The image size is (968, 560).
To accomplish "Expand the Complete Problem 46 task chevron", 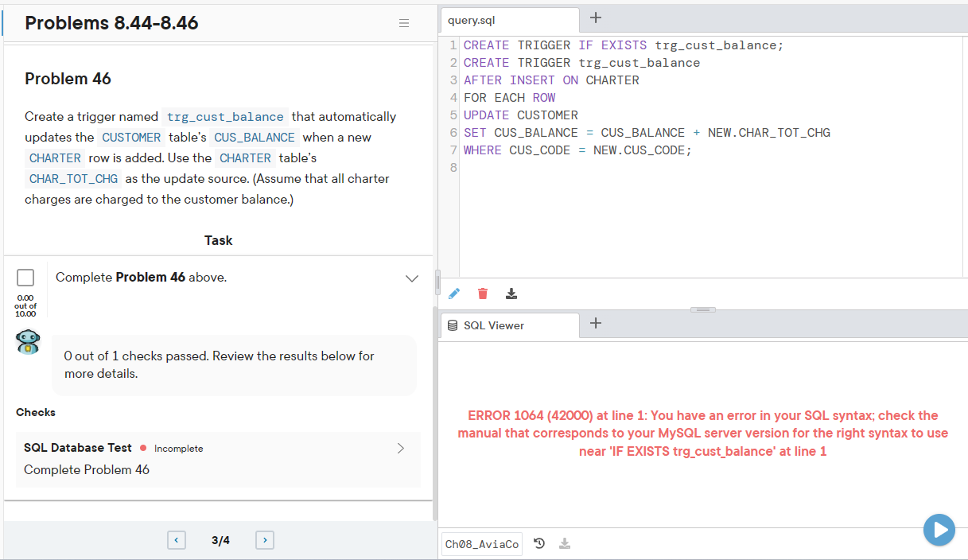I will (412, 278).
